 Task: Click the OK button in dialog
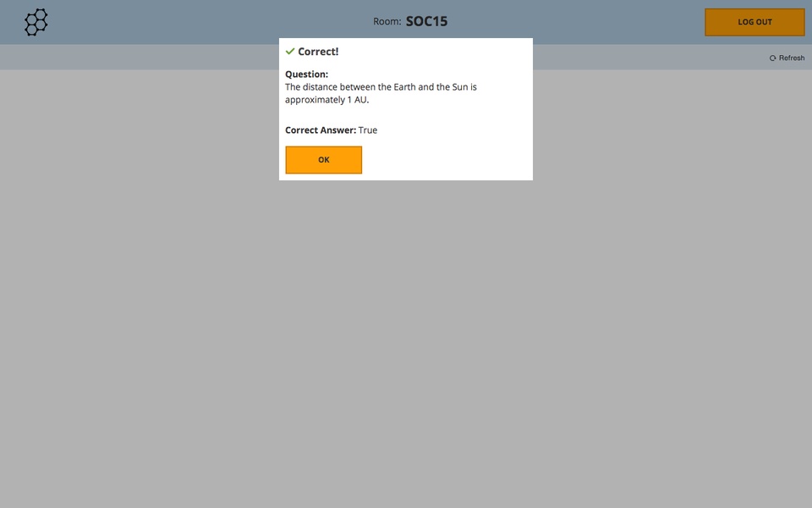324,160
